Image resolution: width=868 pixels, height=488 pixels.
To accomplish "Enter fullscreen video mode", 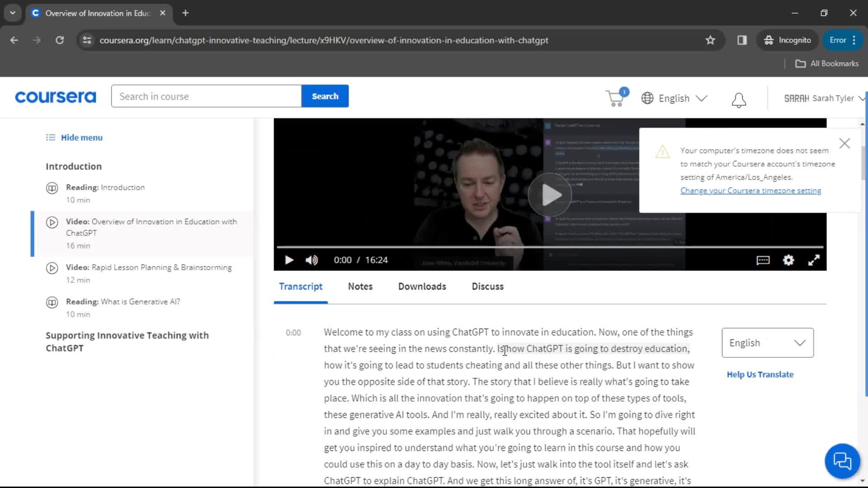I will tap(814, 260).
